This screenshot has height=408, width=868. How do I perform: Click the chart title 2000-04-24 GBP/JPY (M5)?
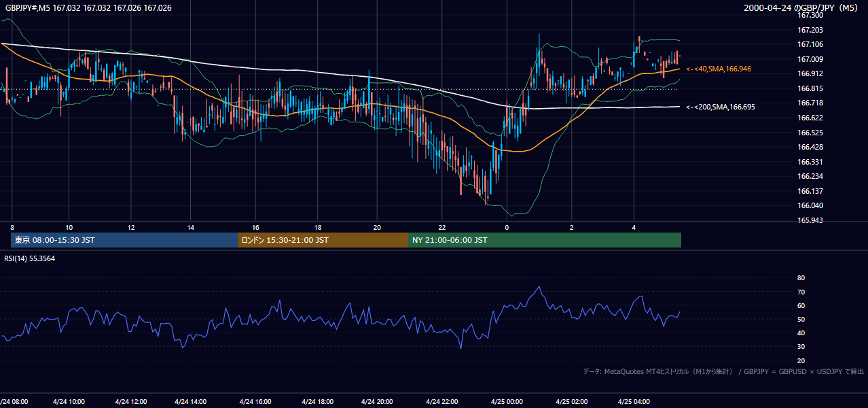[x=801, y=8]
